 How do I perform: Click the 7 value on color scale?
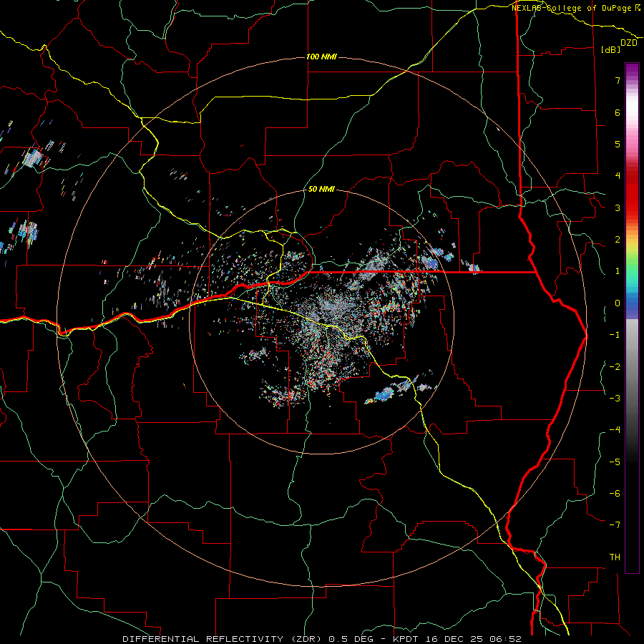(x=618, y=80)
